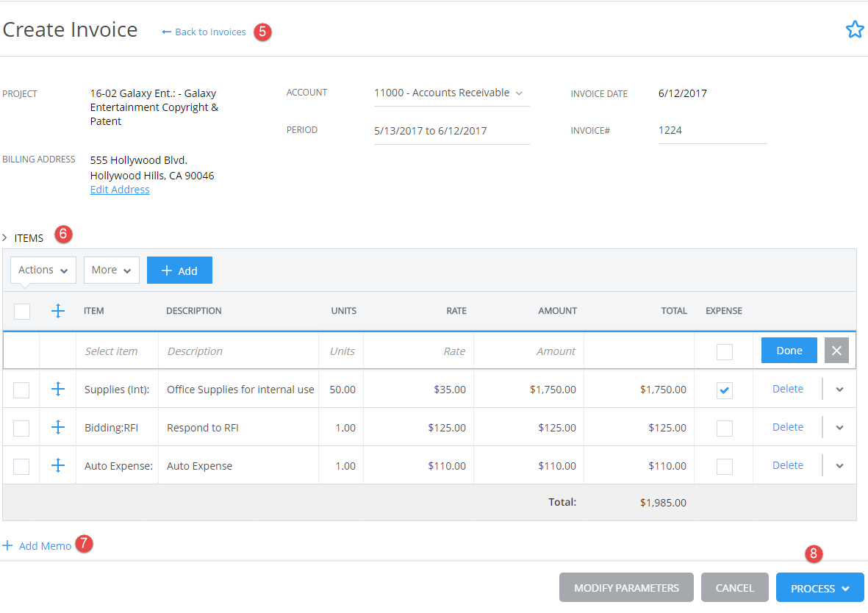This screenshot has height=613, width=868.
Task: Open the Edit Address link
Action: (x=120, y=190)
